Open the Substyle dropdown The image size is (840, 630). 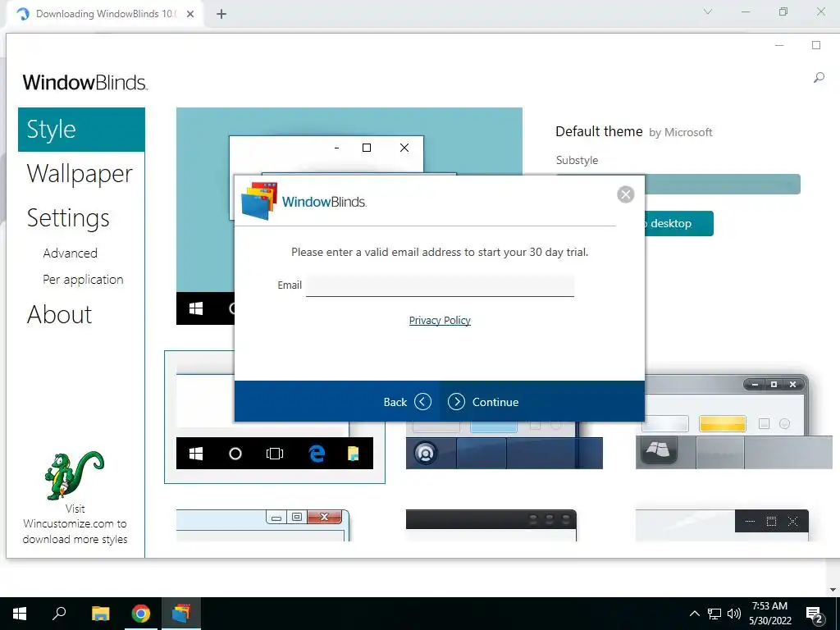[722, 185]
